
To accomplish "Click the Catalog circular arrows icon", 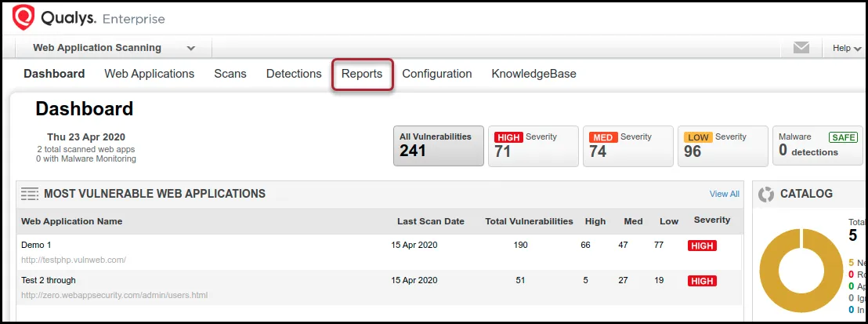I will [x=766, y=195].
